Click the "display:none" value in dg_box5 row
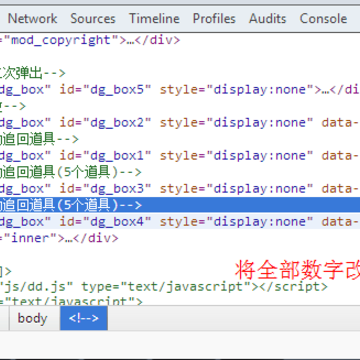The height and width of the screenshot is (360, 360). (260, 90)
